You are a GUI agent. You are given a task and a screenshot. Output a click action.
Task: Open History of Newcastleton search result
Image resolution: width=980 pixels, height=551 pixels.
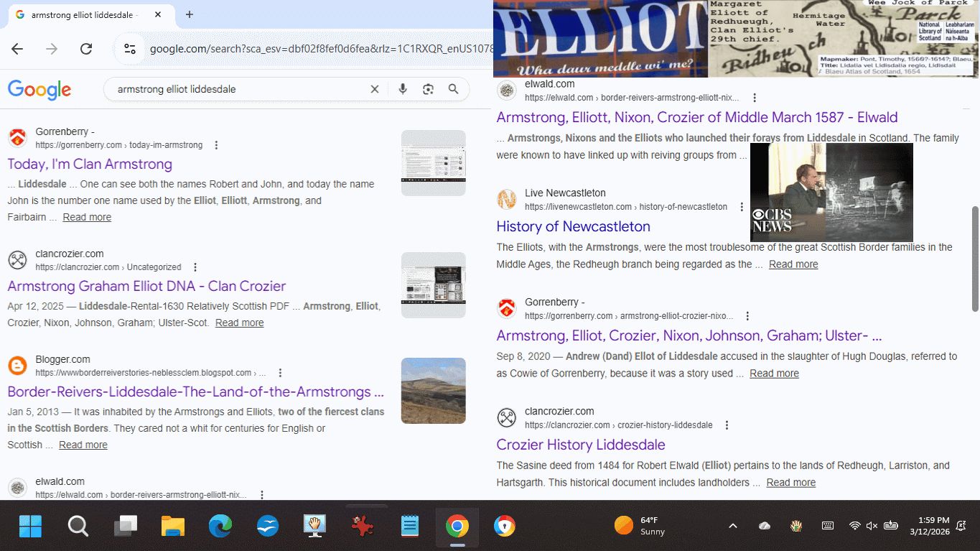pos(573,226)
